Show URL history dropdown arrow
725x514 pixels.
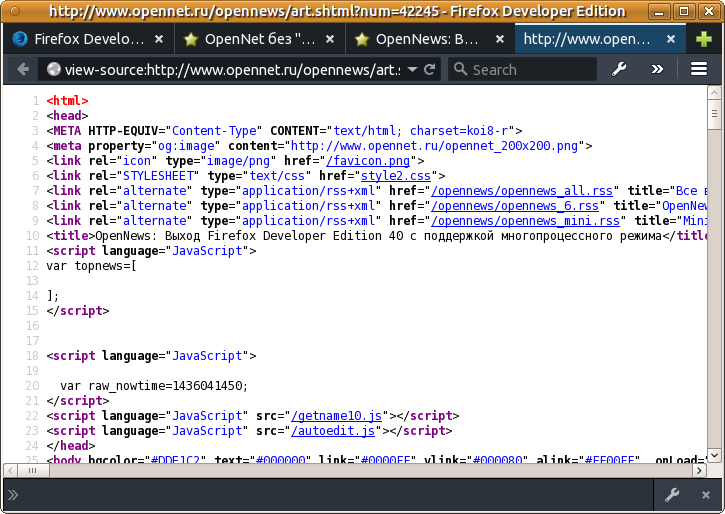[412, 70]
